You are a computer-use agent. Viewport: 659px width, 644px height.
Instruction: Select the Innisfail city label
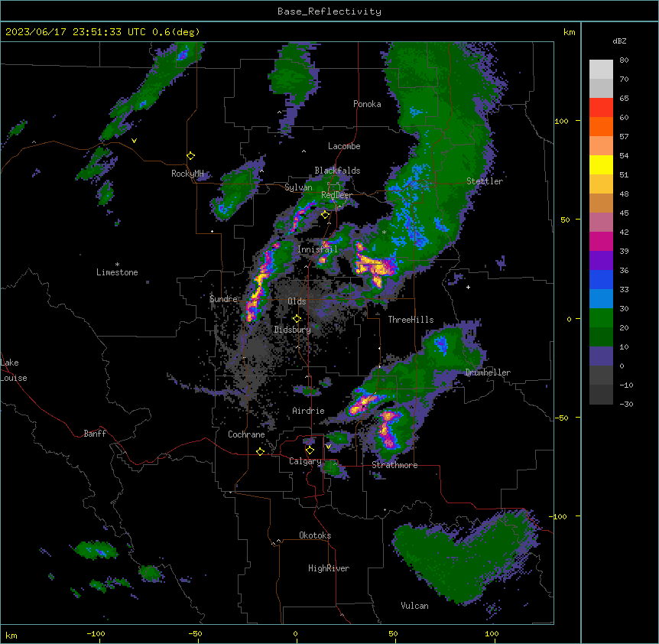(317, 249)
